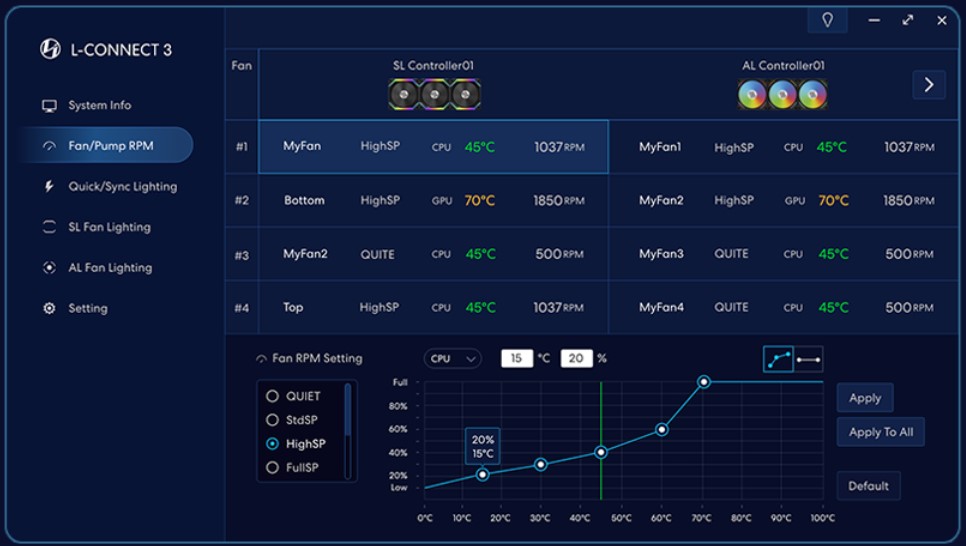This screenshot has width=966, height=546.
Task: Click the AL Fan Lighting icon
Action: tap(49, 267)
